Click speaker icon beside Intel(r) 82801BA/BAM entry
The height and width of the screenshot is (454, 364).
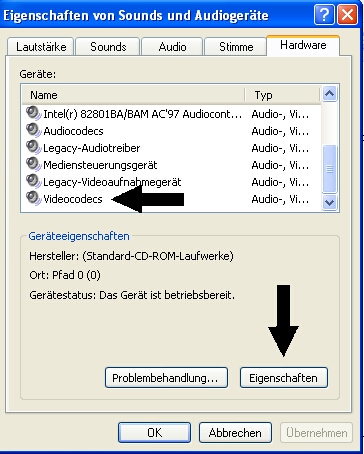[33, 113]
